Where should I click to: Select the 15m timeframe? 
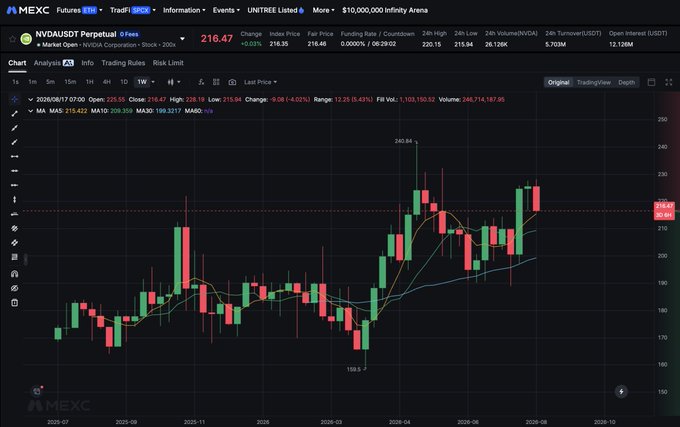pyautogui.click(x=70, y=82)
